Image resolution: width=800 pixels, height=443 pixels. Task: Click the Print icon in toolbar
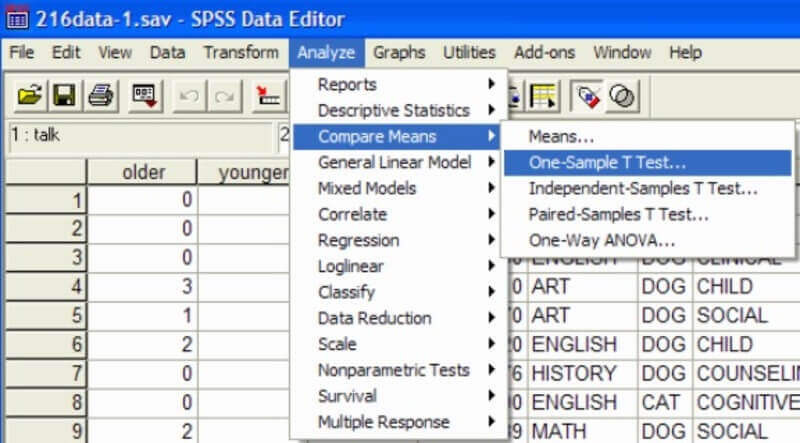pyautogui.click(x=101, y=95)
